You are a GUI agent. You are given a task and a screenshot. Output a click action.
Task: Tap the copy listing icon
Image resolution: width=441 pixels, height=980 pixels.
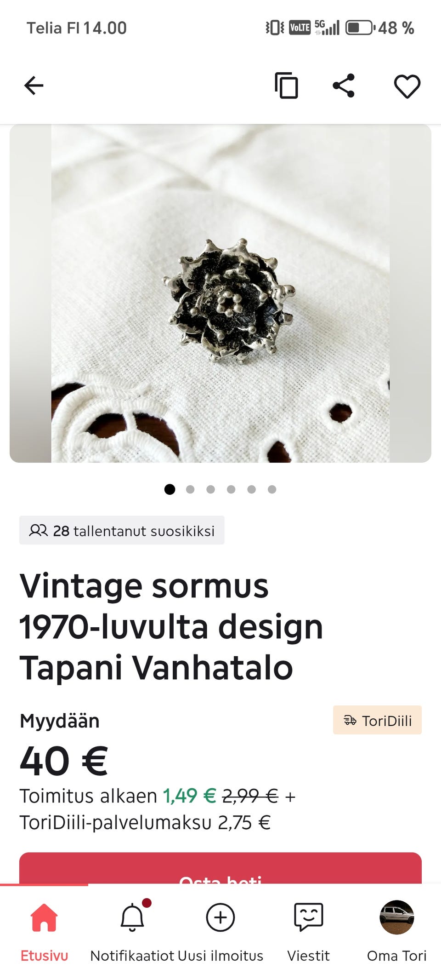tap(286, 86)
